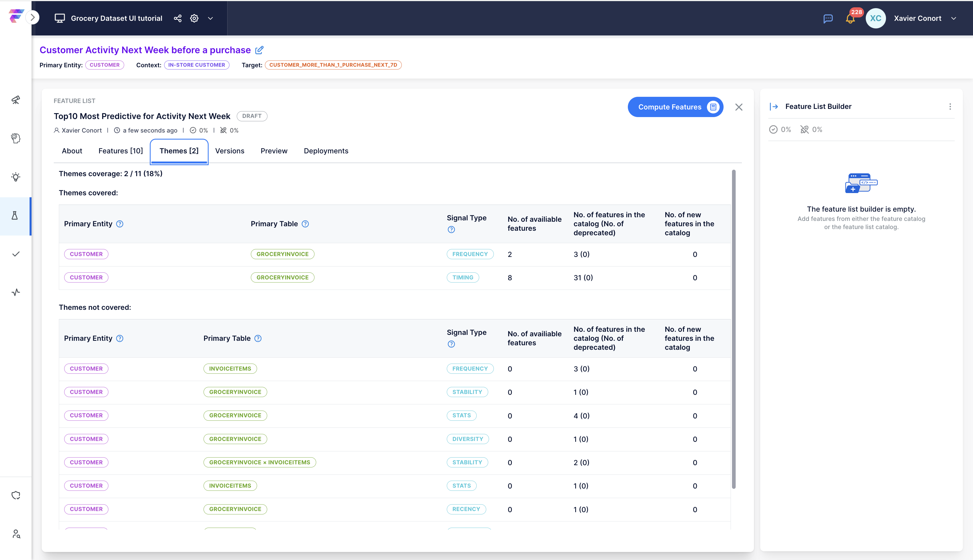Close the feature list panel with the X
This screenshot has width=973, height=560.
[x=739, y=107]
